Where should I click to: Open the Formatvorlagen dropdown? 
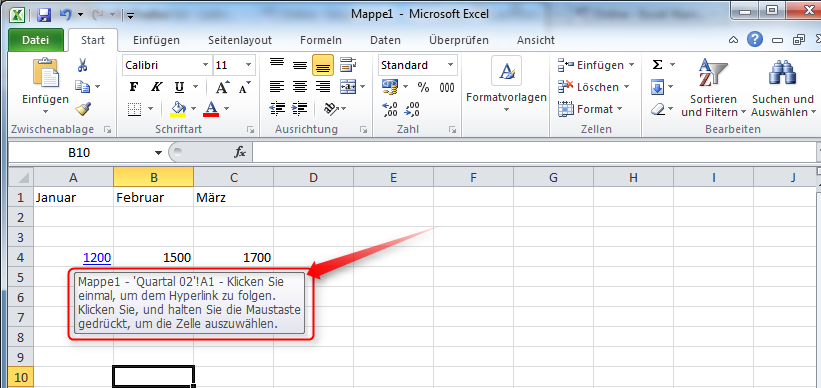click(506, 103)
